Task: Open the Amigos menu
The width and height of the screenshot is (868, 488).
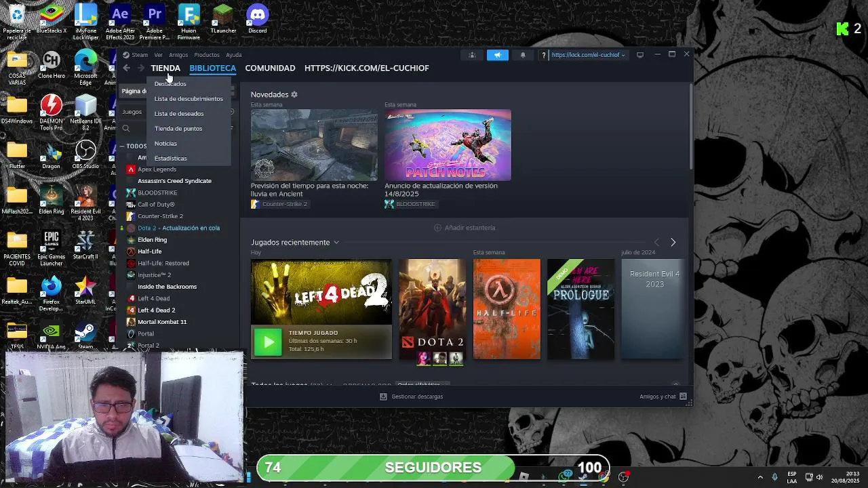Action: tap(178, 55)
